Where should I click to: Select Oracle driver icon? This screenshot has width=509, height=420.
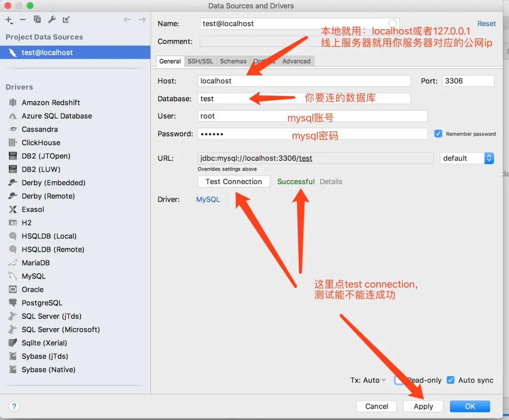tap(13, 289)
